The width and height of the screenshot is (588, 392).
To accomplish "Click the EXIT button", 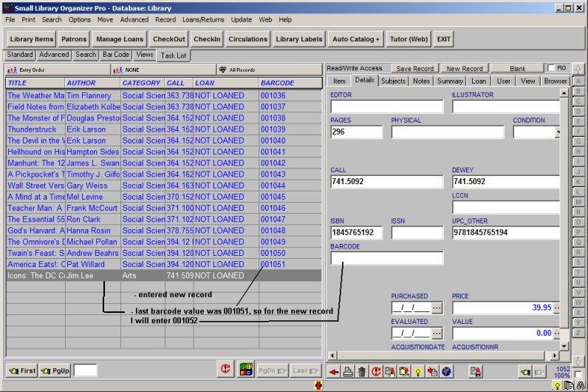I will (444, 39).
